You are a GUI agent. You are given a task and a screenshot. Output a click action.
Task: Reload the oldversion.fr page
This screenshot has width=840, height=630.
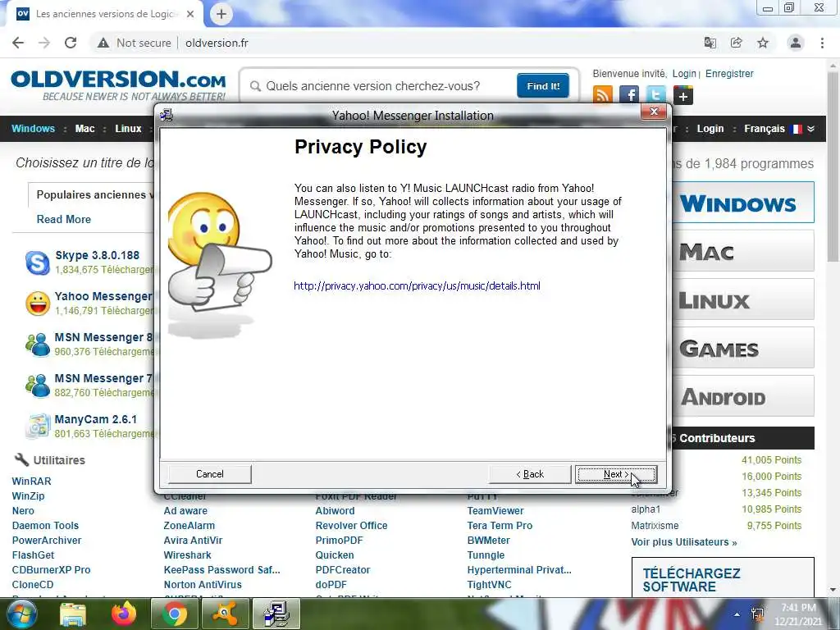point(71,43)
